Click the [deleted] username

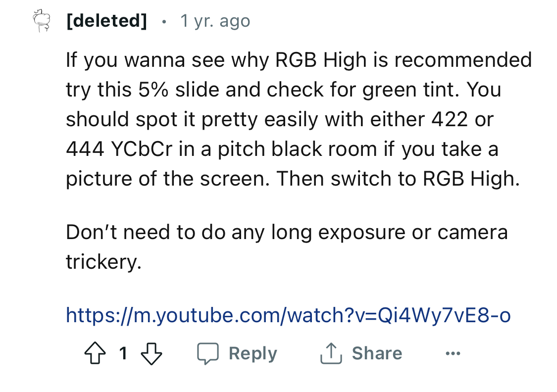106,21
